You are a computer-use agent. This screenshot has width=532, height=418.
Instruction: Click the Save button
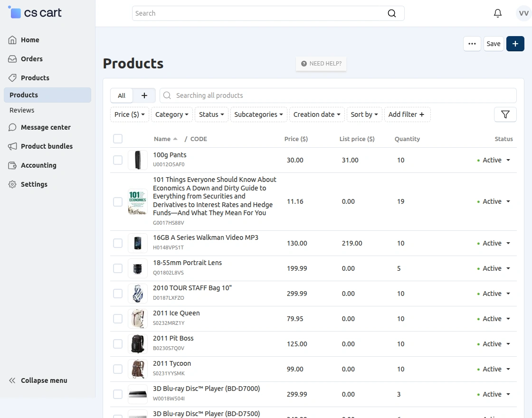coord(494,44)
